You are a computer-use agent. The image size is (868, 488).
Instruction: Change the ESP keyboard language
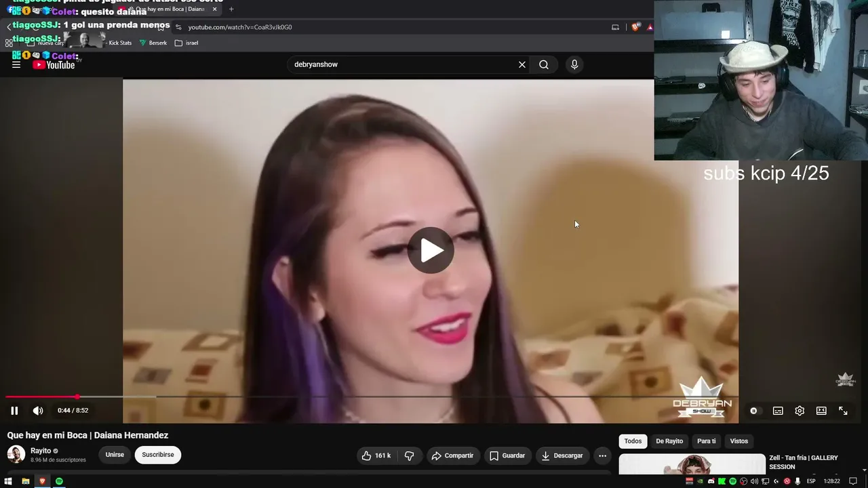coord(811,481)
